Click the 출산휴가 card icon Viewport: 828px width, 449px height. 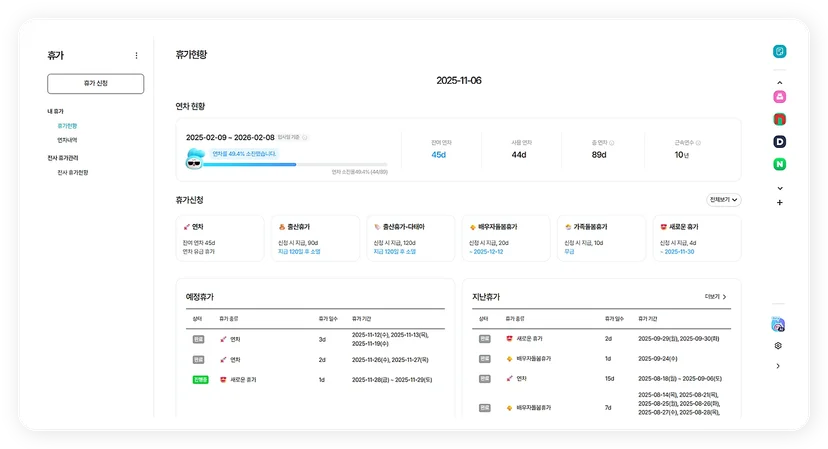coord(281,227)
